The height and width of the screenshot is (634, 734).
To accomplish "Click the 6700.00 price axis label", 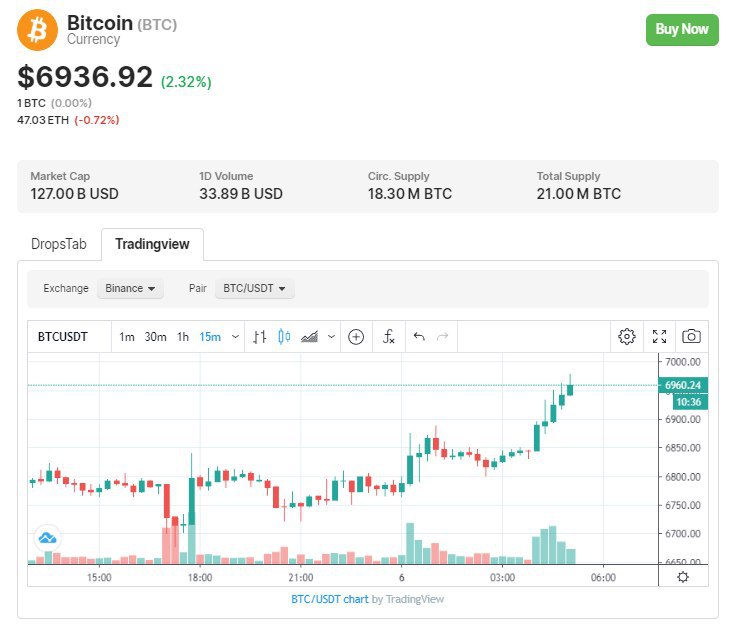I will click(683, 534).
